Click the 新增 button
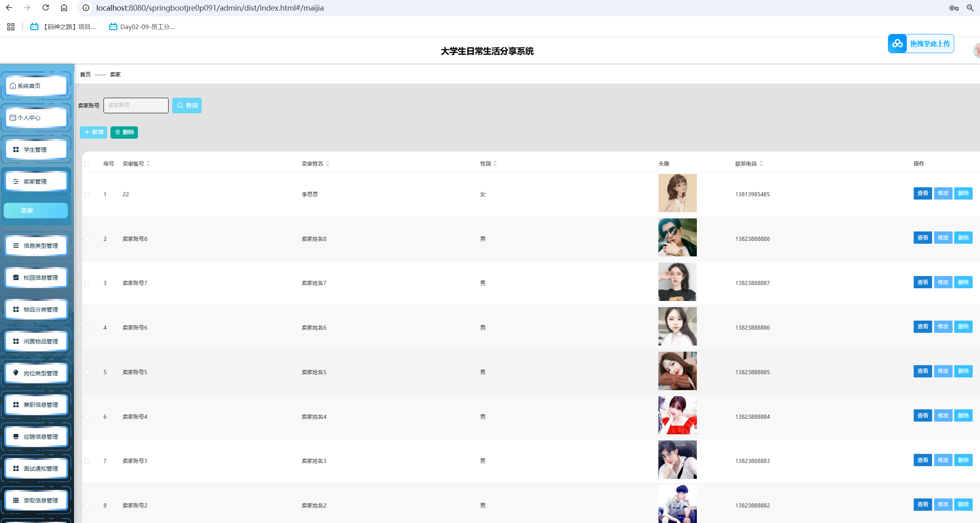The image size is (980, 523). [93, 132]
